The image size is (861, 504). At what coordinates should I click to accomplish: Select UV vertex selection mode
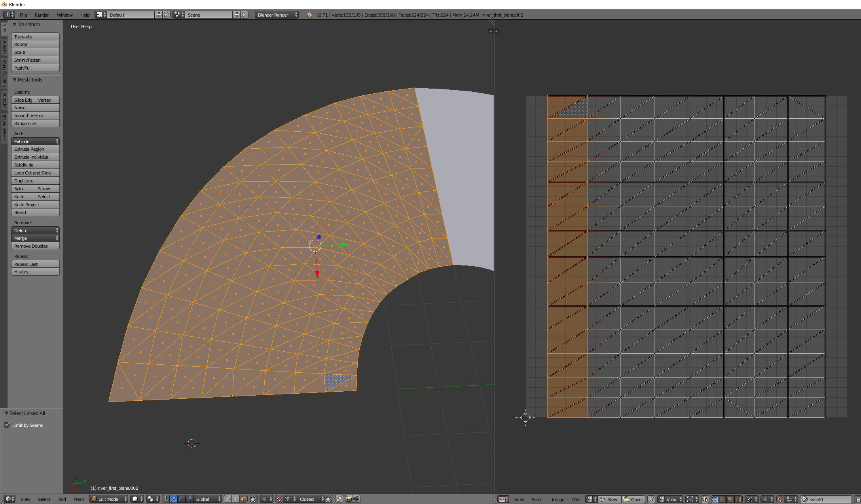(715, 499)
